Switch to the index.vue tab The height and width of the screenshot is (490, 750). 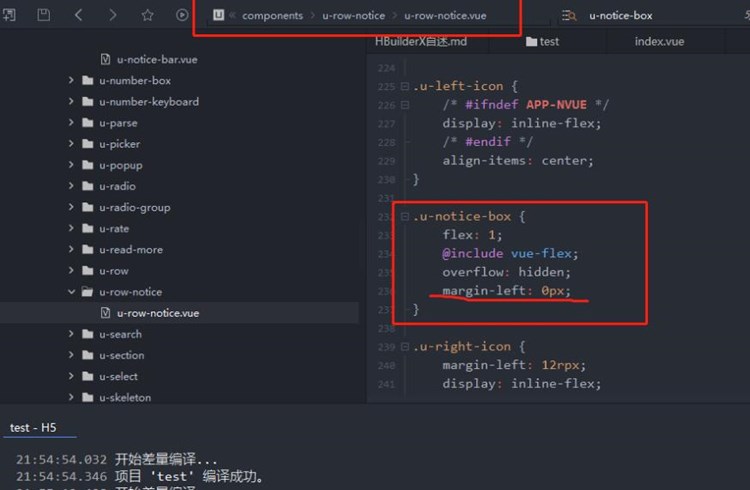click(x=660, y=42)
